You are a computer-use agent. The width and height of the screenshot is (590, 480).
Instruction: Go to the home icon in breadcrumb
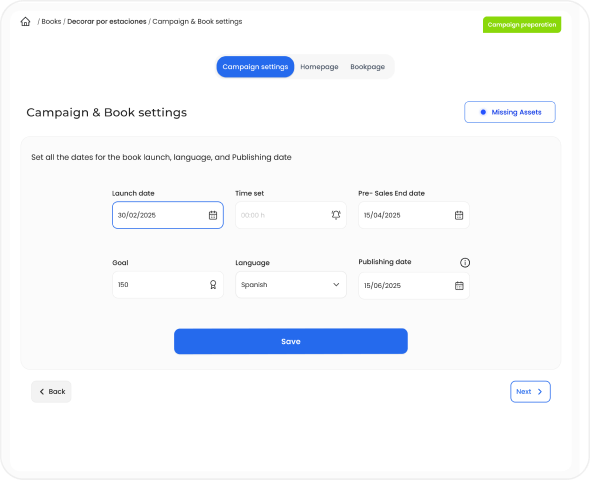click(25, 22)
